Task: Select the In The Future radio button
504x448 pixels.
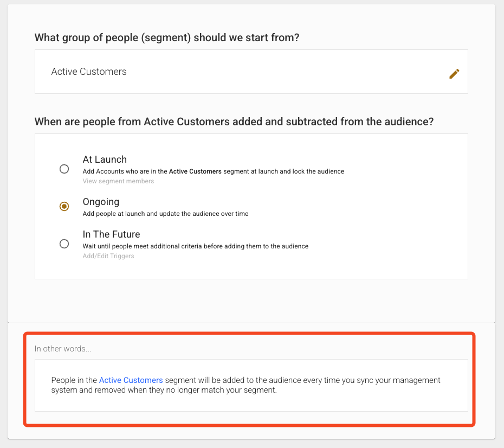Action: [x=64, y=244]
